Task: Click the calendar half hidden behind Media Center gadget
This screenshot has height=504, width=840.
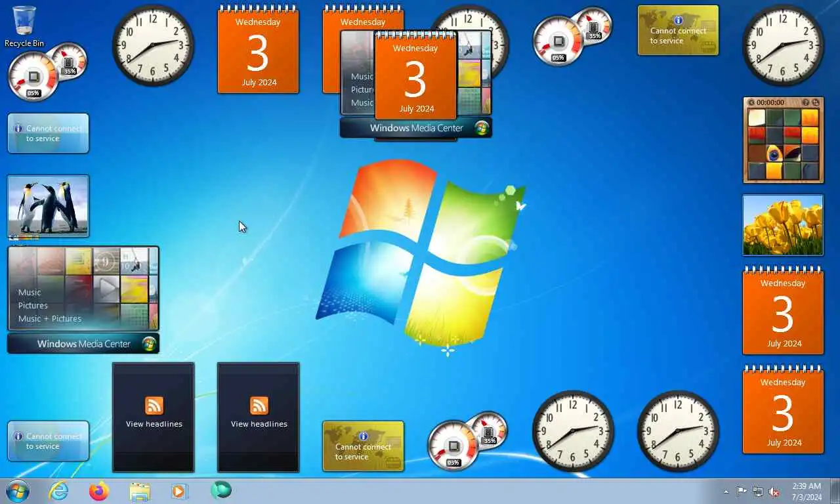Action: pyautogui.click(x=331, y=49)
